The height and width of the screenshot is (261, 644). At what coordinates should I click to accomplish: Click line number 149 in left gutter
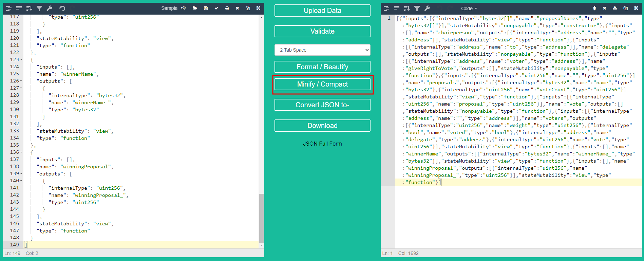tap(15, 245)
